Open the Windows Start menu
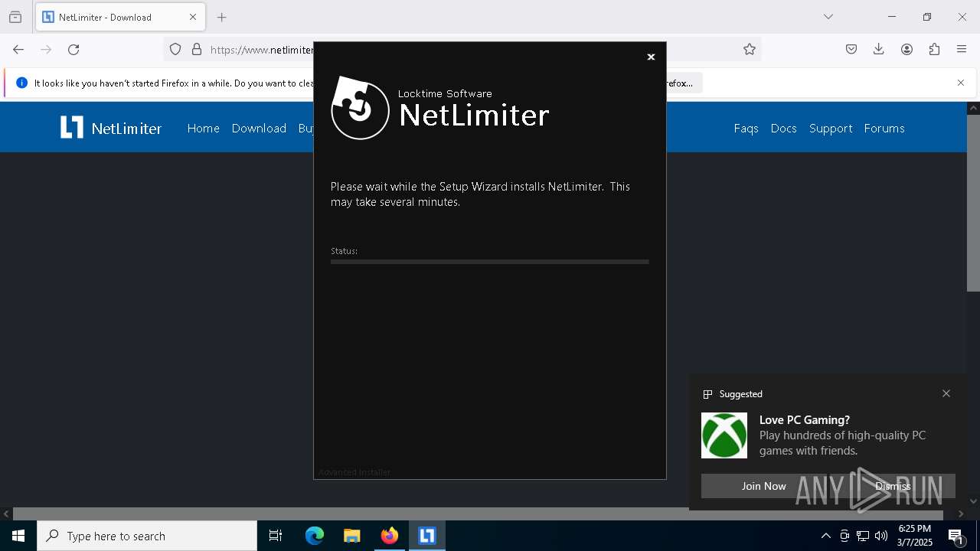This screenshot has width=980, height=551. pos(18,536)
